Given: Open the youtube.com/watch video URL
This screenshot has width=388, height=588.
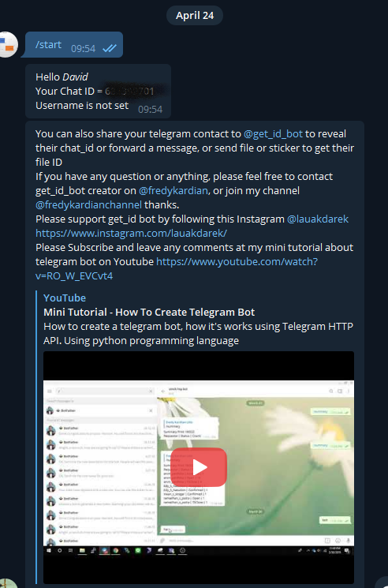Looking at the screenshot, I should click(177, 269).
